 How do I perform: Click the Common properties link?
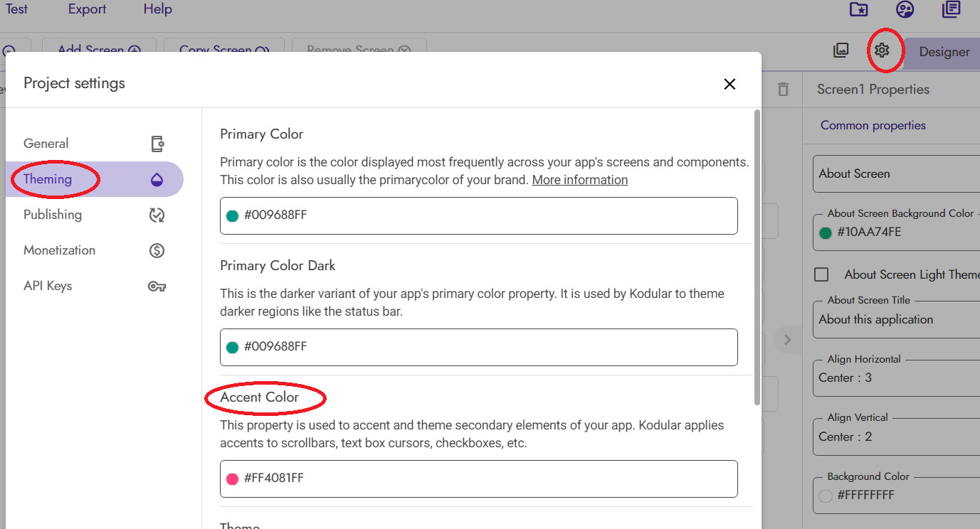(873, 125)
